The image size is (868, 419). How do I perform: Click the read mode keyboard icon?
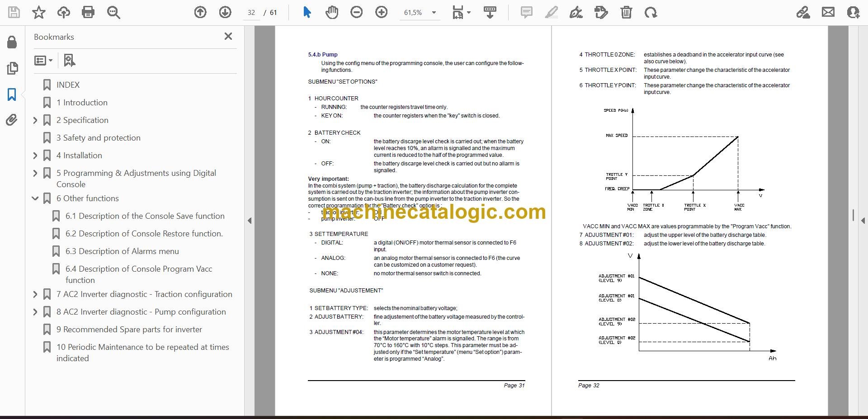(x=490, y=12)
